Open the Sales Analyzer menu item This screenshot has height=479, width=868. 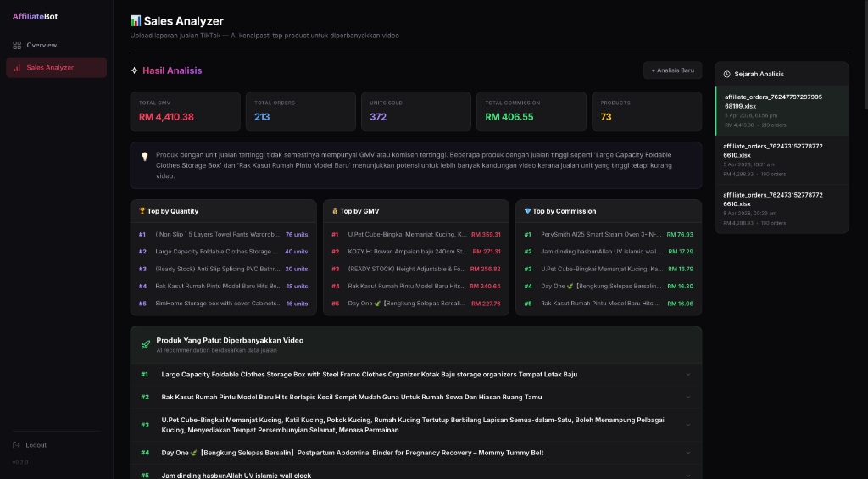(57, 68)
